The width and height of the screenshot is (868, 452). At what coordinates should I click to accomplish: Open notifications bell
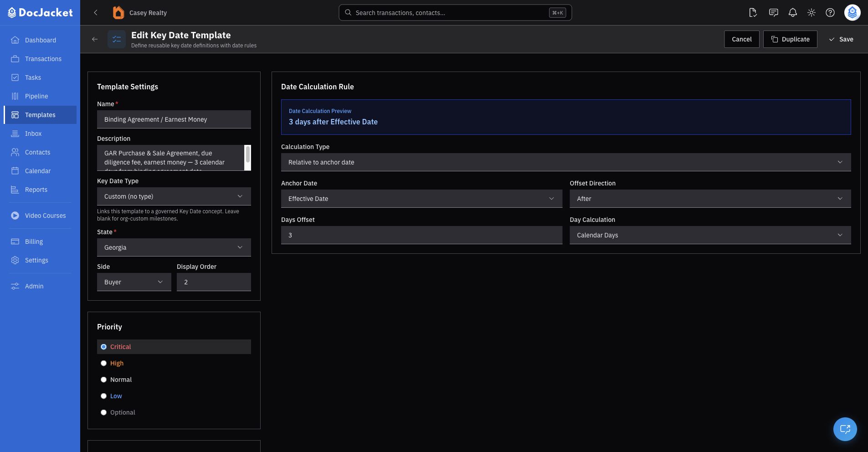point(793,13)
